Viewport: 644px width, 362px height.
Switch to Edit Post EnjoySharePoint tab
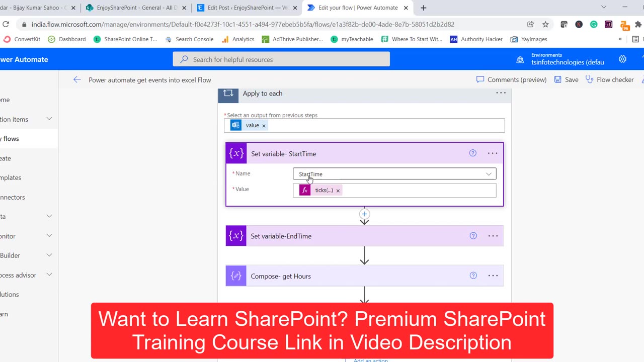(247, 8)
